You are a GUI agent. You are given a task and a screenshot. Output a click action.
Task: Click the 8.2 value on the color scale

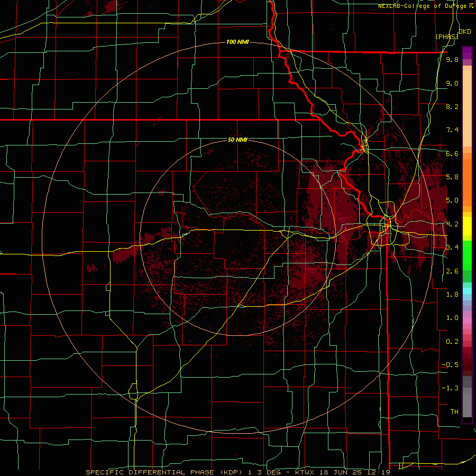pyautogui.click(x=452, y=106)
